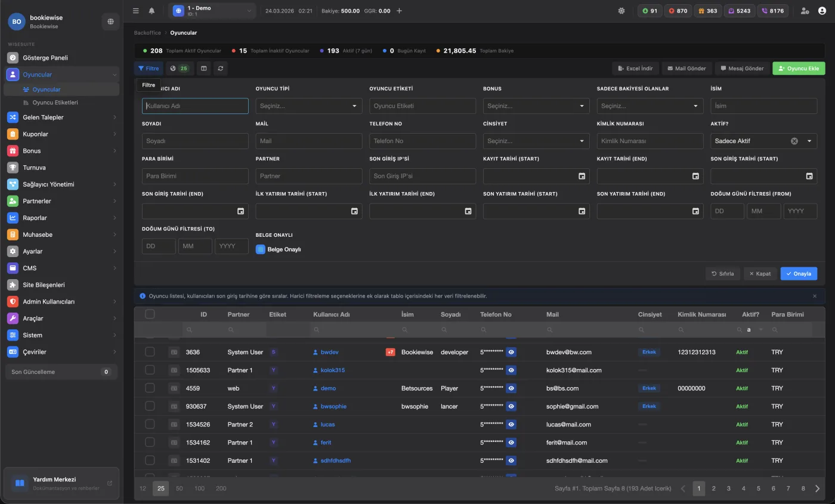Open the 1 - Demo site selector
The image size is (835, 504).
212,11
